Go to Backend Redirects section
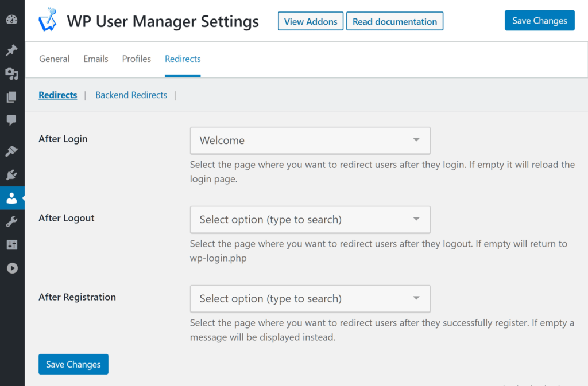The width and height of the screenshot is (588, 386). [x=131, y=95]
